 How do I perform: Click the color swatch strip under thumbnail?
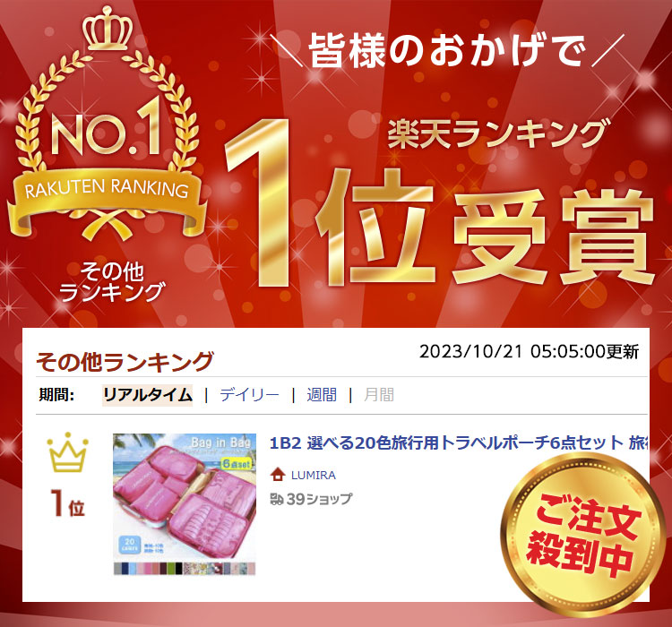pyautogui.click(x=185, y=569)
